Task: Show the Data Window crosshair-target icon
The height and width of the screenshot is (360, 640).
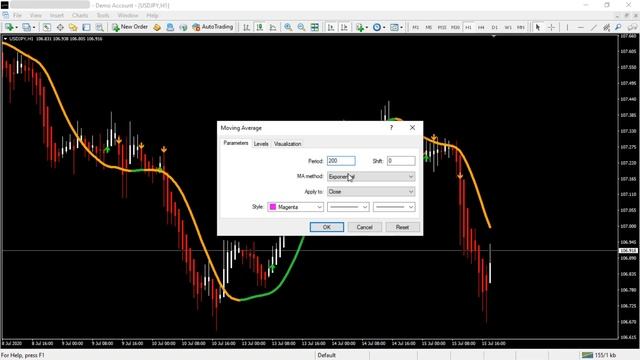Action: 60,27
